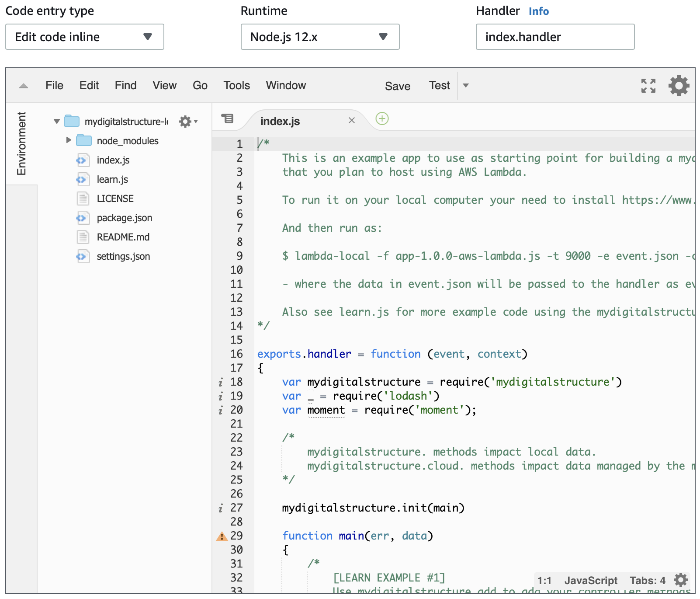
Task: Open status bar settings gear icon
Action: click(681, 580)
